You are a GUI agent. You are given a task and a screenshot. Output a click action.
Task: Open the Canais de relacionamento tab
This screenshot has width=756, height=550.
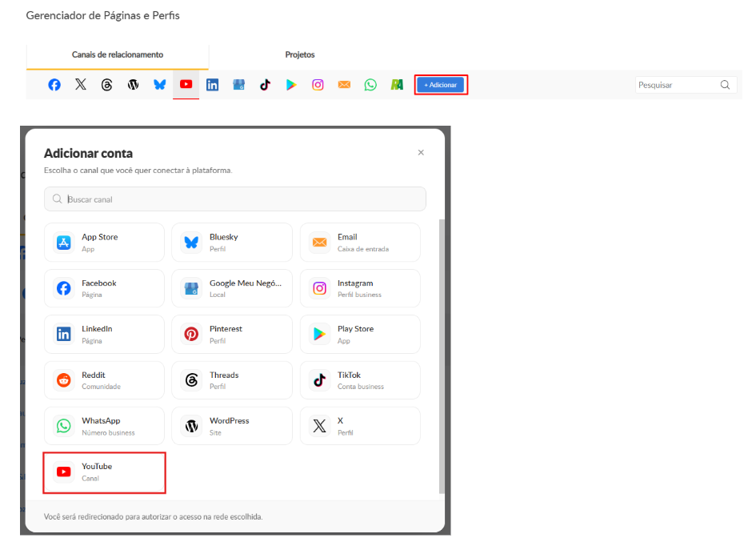pyautogui.click(x=118, y=55)
